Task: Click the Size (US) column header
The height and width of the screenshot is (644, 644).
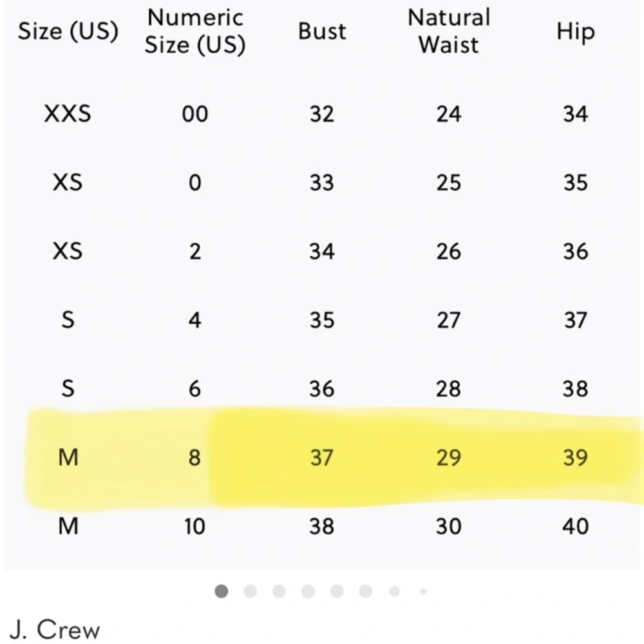Action: pyautogui.click(x=68, y=31)
